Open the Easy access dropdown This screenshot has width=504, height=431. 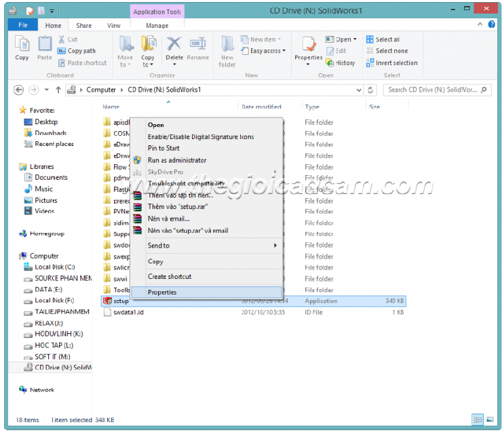263,51
